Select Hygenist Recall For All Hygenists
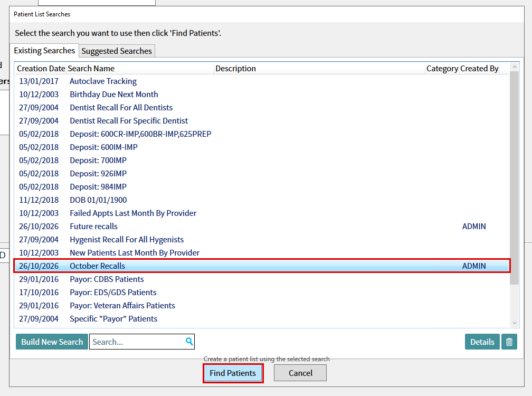 coord(262,240)
